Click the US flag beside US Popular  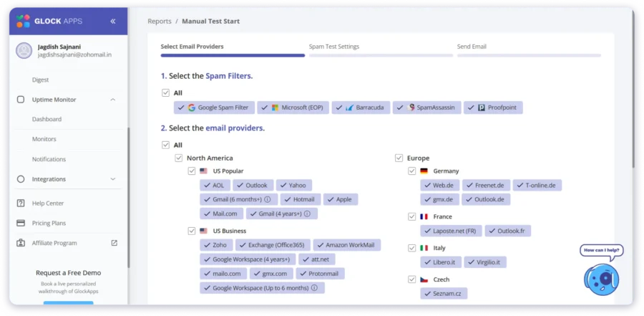click(x=203, y=171)
